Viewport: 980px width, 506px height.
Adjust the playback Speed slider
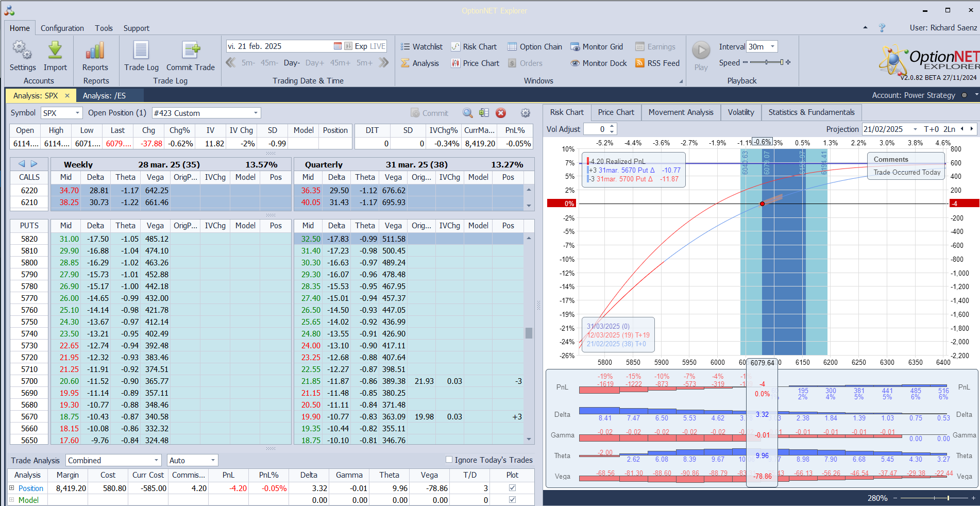[767, 62]
